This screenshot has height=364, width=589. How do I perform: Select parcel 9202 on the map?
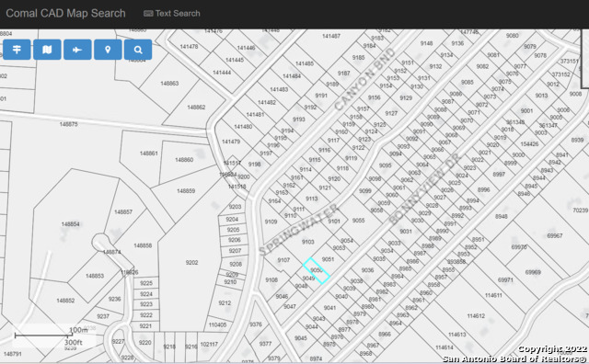point(191,263)
